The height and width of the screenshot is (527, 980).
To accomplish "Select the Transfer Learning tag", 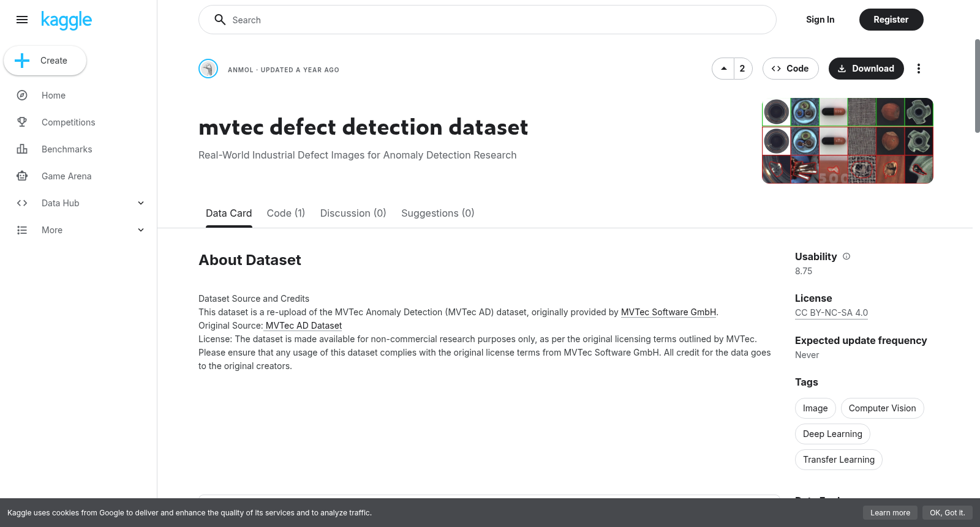I will click(839, 460).
